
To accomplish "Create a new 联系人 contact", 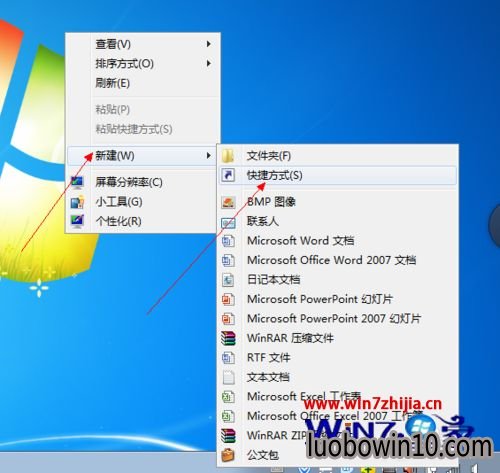I will pos(338,221).
